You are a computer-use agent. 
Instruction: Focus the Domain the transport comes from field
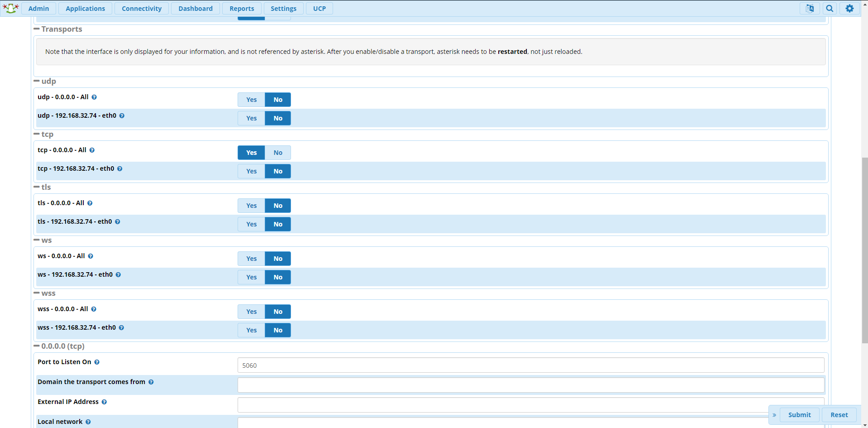(x=531, y=385)
